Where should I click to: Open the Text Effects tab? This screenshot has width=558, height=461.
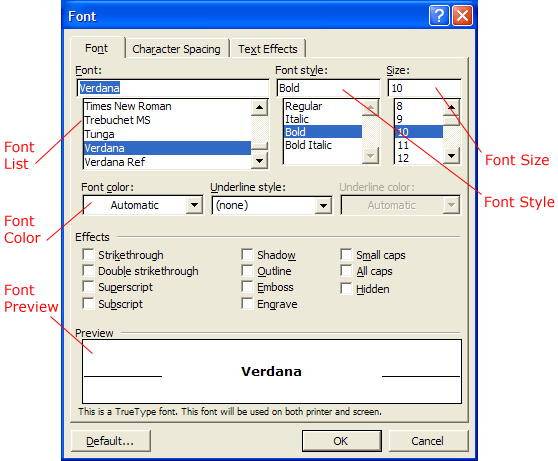point(268,49)
